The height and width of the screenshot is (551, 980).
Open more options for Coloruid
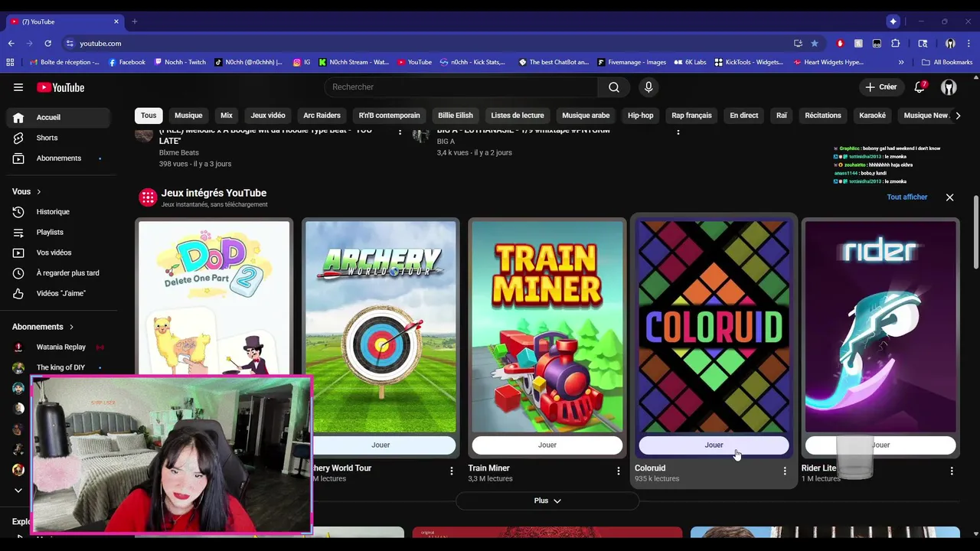785,471
